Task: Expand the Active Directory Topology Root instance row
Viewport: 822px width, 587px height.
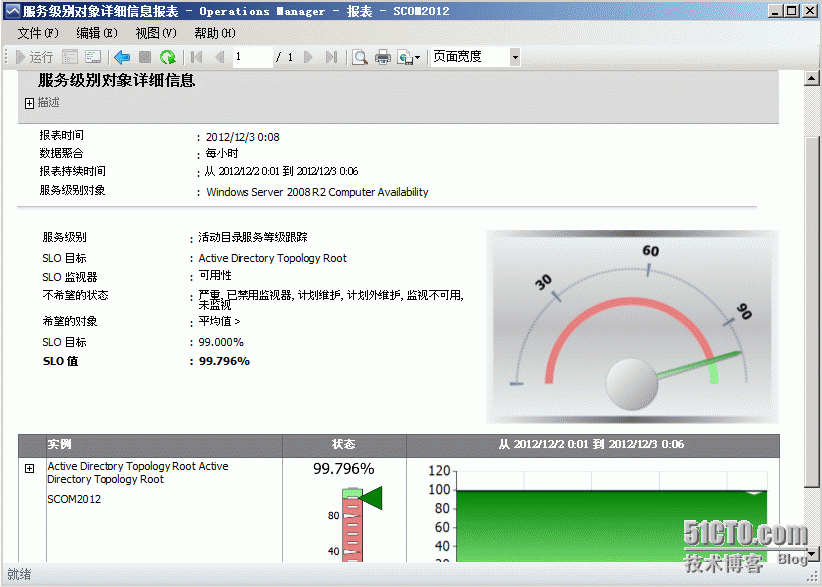Action: (x=29, y=469)
